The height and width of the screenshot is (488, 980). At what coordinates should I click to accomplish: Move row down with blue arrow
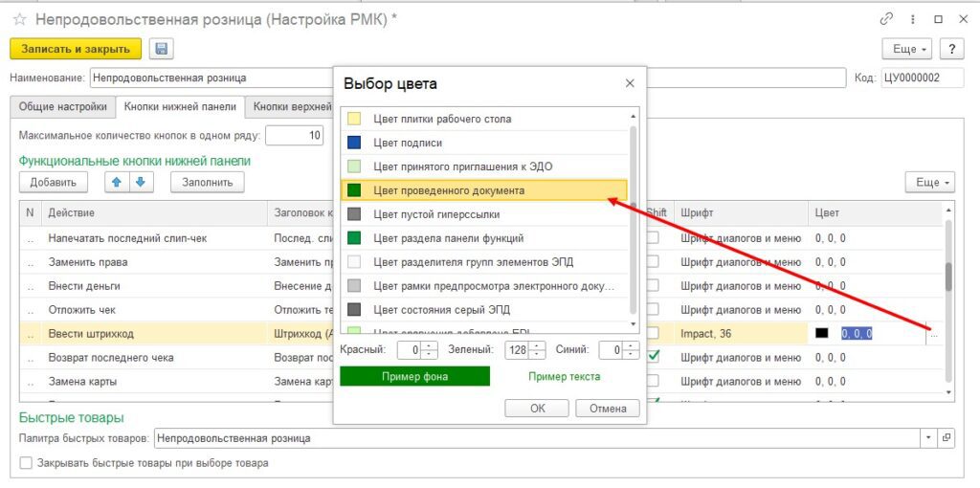(139, 182)
